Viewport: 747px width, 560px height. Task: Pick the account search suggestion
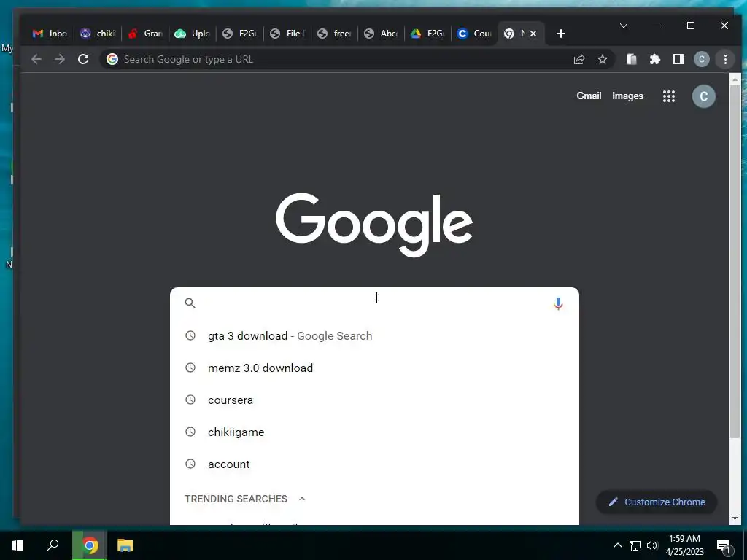(374, 464)
